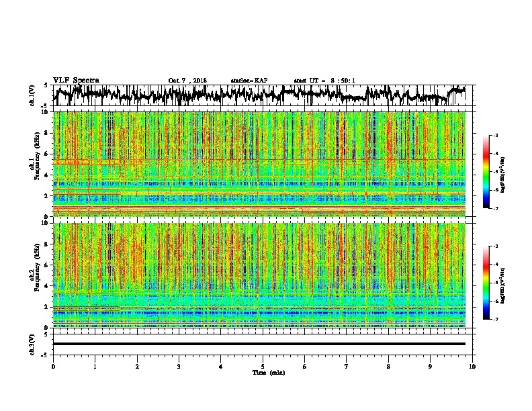Click the 'start UT = 8:50:1' header text
The height and width of the screenshot is (411, 532).
pos(324,81)
